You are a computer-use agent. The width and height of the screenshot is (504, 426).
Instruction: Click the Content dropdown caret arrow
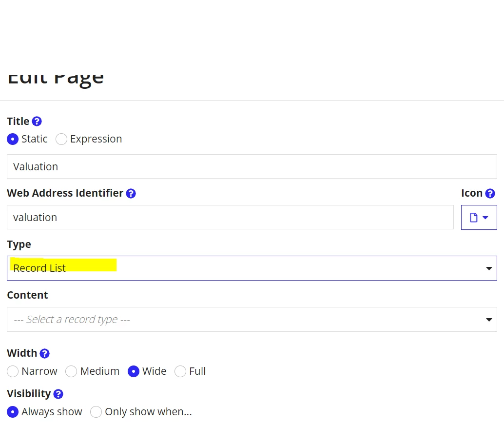click(489, 320)
